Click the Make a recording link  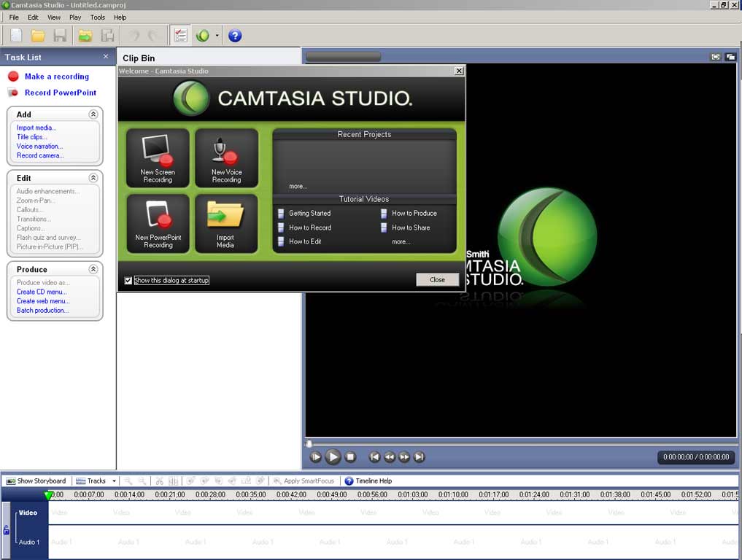(x=57, y=76)
